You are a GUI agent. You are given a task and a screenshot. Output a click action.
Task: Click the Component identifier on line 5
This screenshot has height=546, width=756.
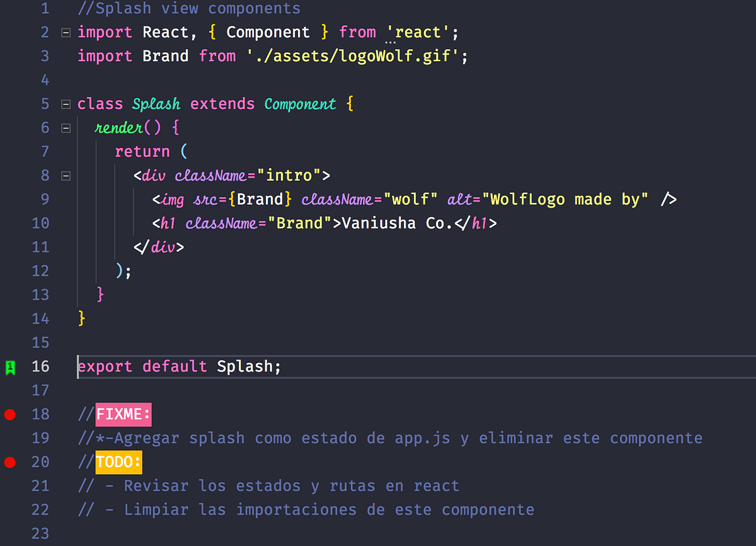tap(301, 103)
